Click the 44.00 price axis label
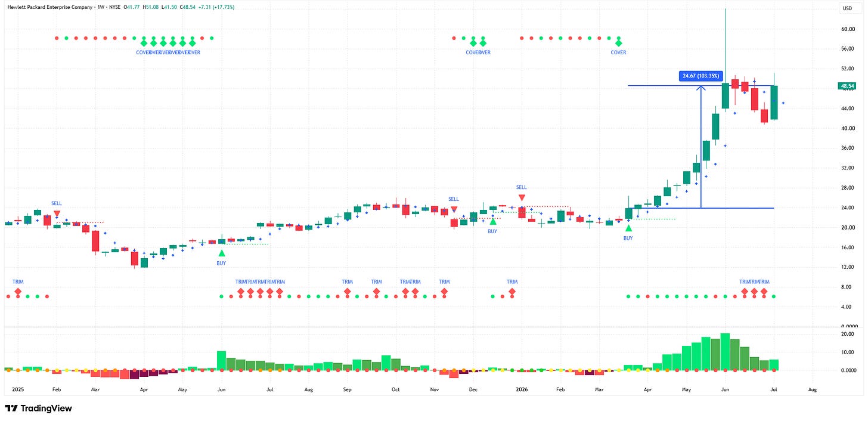This screenshot has height=421, width=868. coord(849,109)
